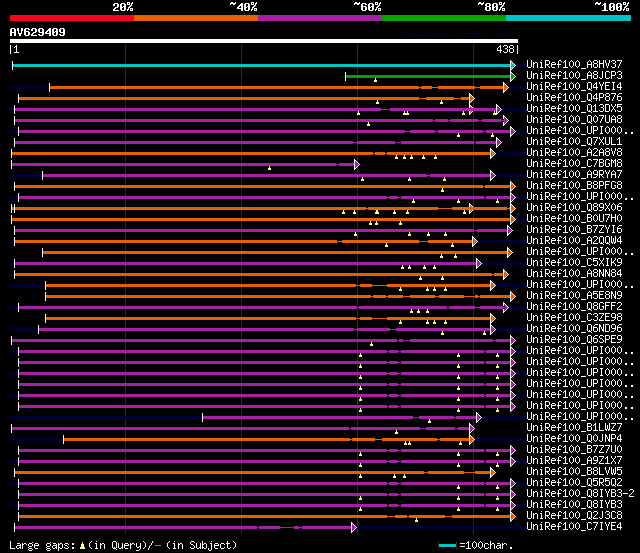The width and height of the screenshot is (640, 553).
Task: Click the UniRef100_A5E8N9 label
Action: [574, 295]
